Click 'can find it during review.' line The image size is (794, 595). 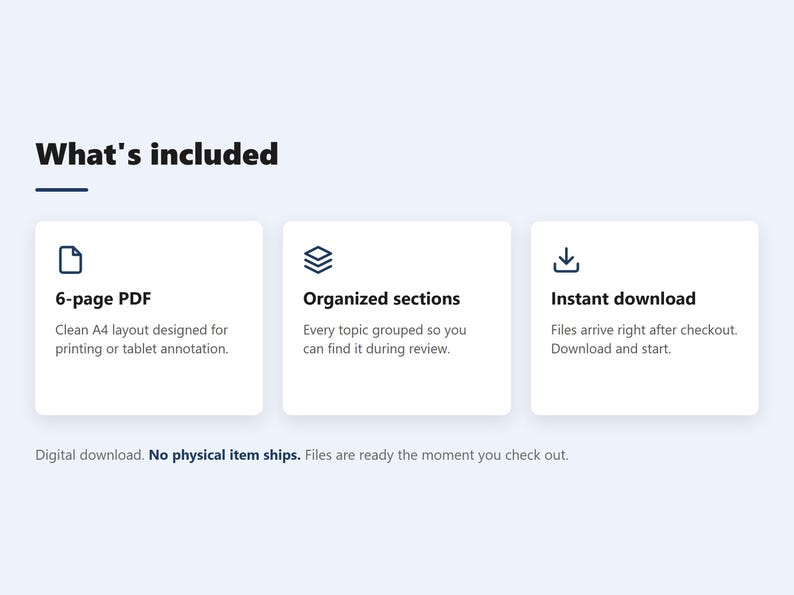(x=376, y=348)
